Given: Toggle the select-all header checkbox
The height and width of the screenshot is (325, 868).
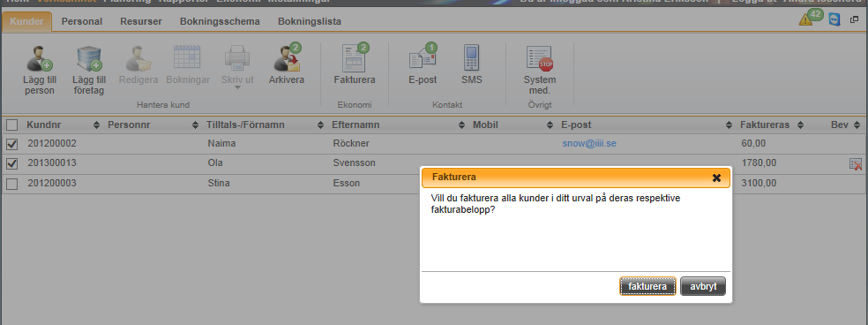Looking at the screenshot, I should point(11,125).
